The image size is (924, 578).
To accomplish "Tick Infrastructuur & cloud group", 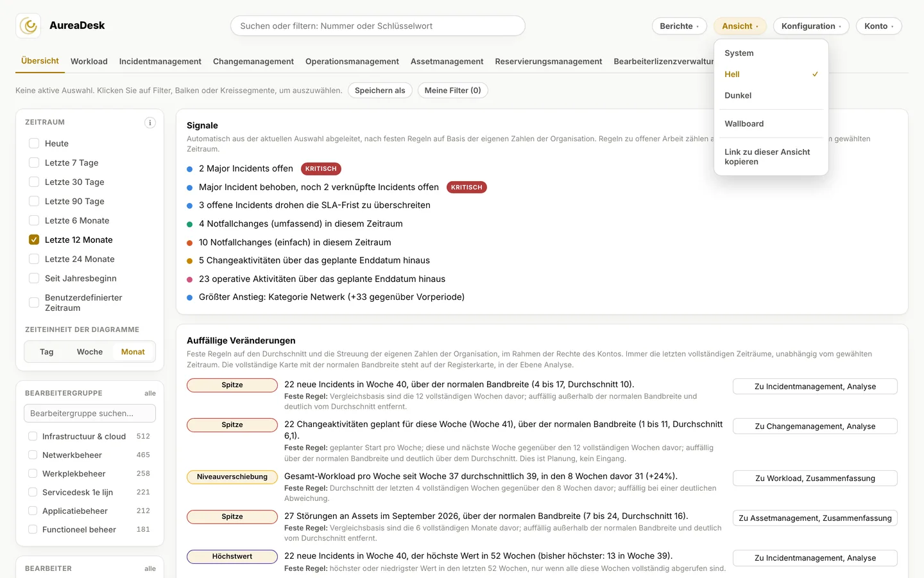I will (x=33, y=436).
